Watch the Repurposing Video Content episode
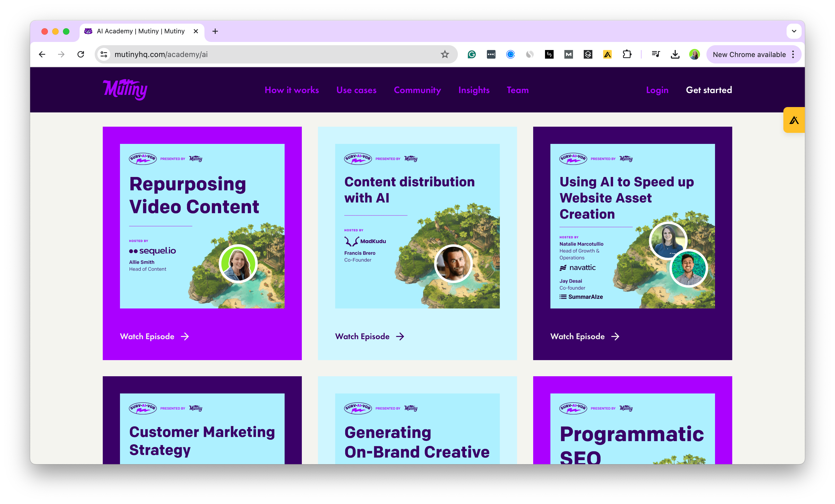Viewport: 835px width, 504px height. (x=154, y=336)
